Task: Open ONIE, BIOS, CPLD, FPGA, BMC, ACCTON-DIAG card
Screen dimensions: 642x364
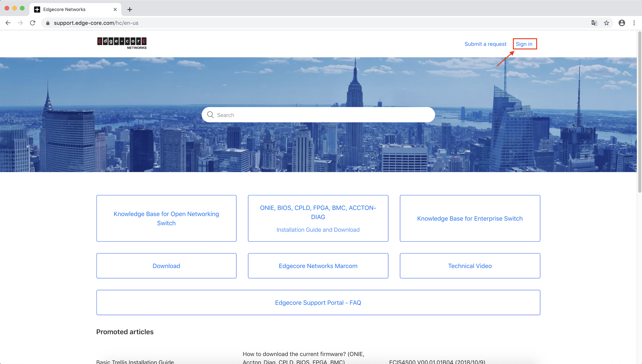Action: [318, 218]
